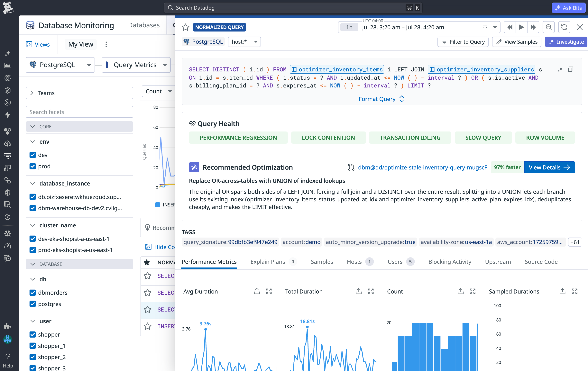Expand Total Duration graph to fullscreen
This screenshot has width=588, height=371.
371,291
